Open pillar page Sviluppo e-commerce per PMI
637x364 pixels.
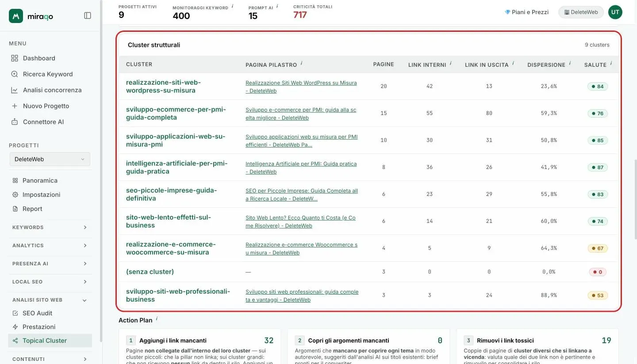pyautogui.click(x=301, y=114)
